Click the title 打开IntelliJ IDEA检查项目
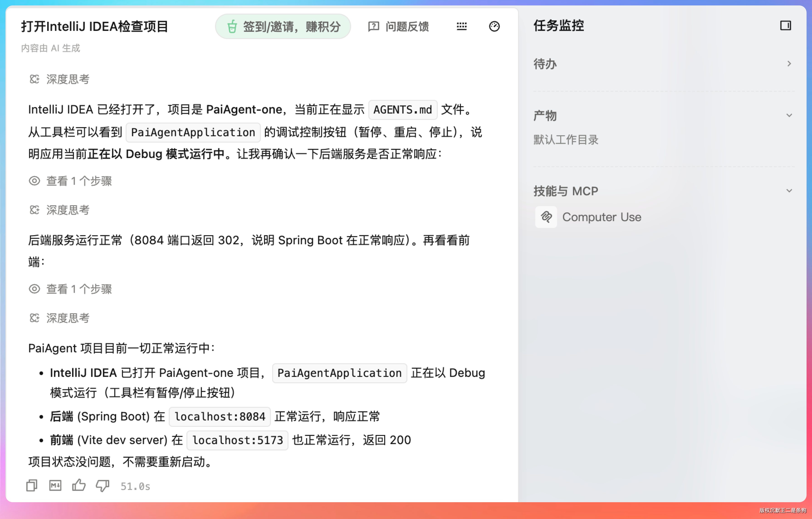 pos(95,26)
